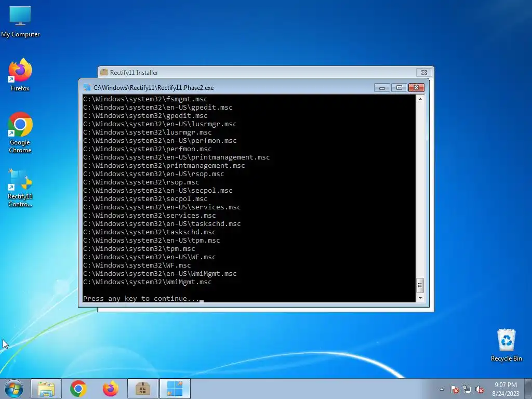Viewport: 532px width, 399px height.
Task: Click the console title "C:\Windows\Rectify11\Rectify11.Phase2.exe"
Action: (x=154, y=88)
